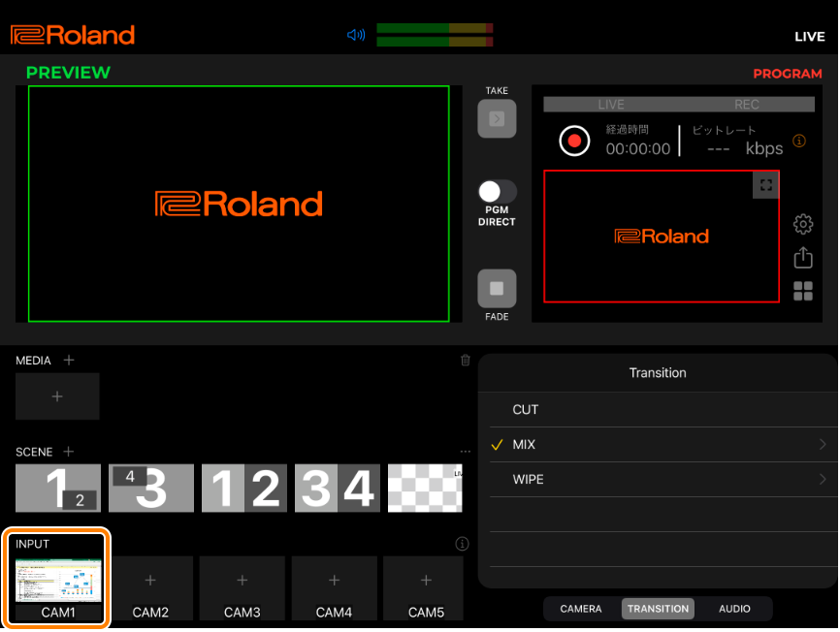
Task: Open the four-square grid view icon
Action: click(803, 291)
